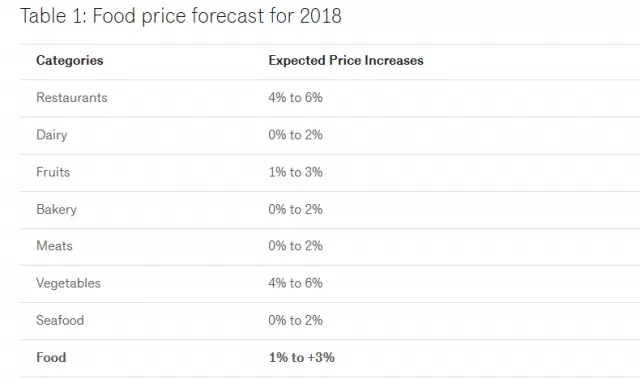Image resolution: width=640 pixels, height=379 pixels.
Task: Select the Fruits '1% to 3%' value
Action: [296, 172]
